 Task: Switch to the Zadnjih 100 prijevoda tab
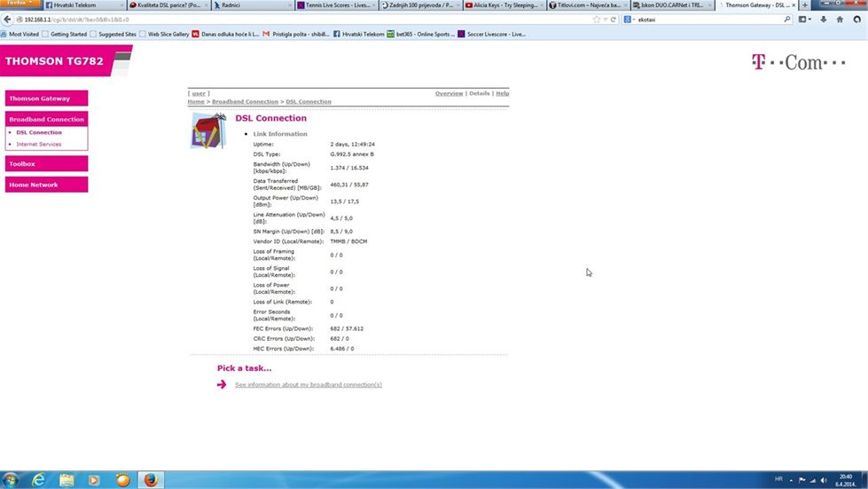point(421,5)
